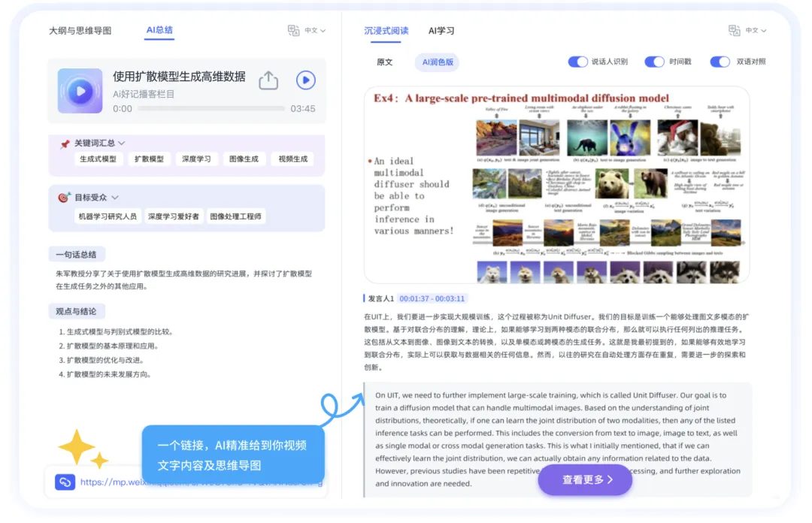
Task: Click the left panel translate icon
Action: pos(294,31)
